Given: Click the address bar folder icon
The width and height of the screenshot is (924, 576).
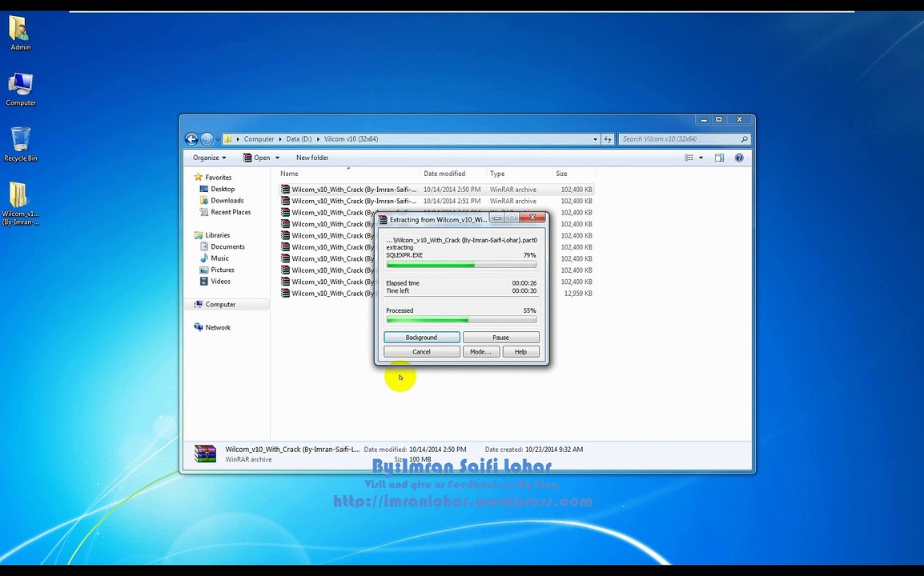Looking at the screenshot, I should [x=227, y=139].
